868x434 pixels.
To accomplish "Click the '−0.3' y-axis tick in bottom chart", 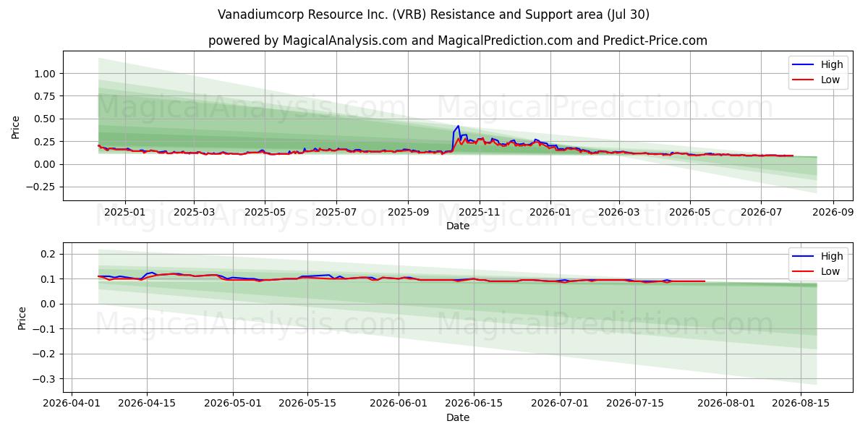I will pyautogui.click(x=46, y=378).
